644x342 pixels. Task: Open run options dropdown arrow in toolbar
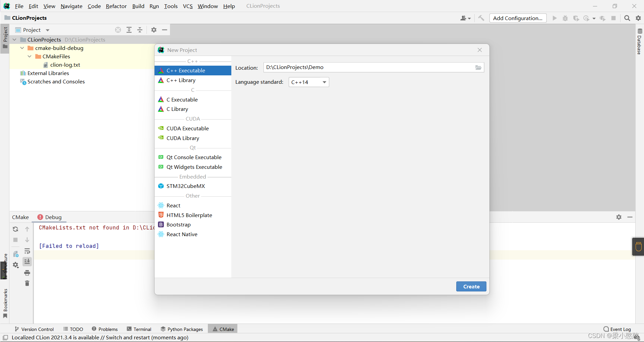tap(594, 18)
